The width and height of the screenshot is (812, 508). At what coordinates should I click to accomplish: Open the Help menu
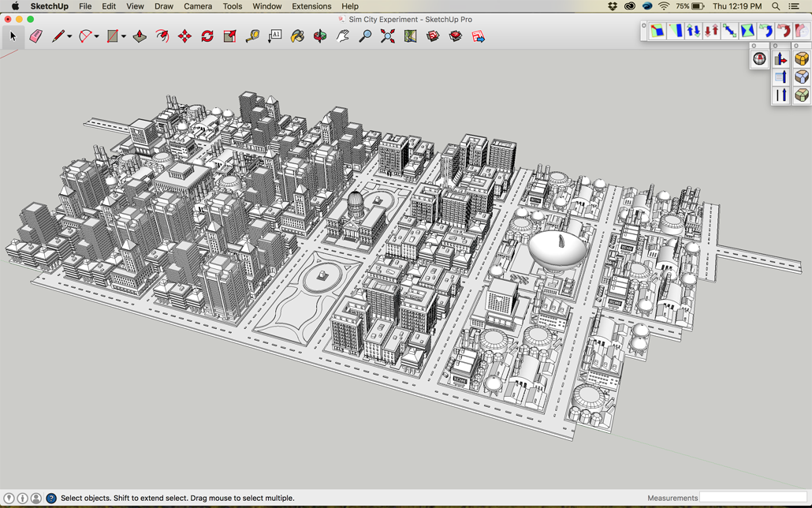click(350, 6)
